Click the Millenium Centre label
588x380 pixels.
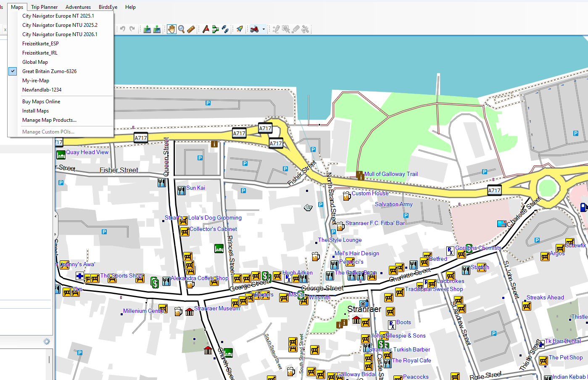[x=144, y=311]
